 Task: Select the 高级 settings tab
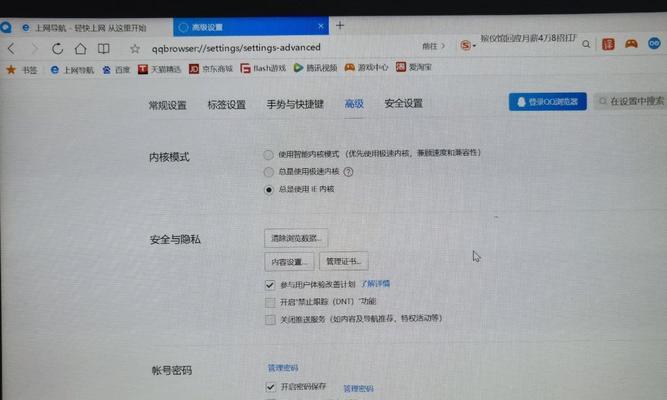pos(354,103)
